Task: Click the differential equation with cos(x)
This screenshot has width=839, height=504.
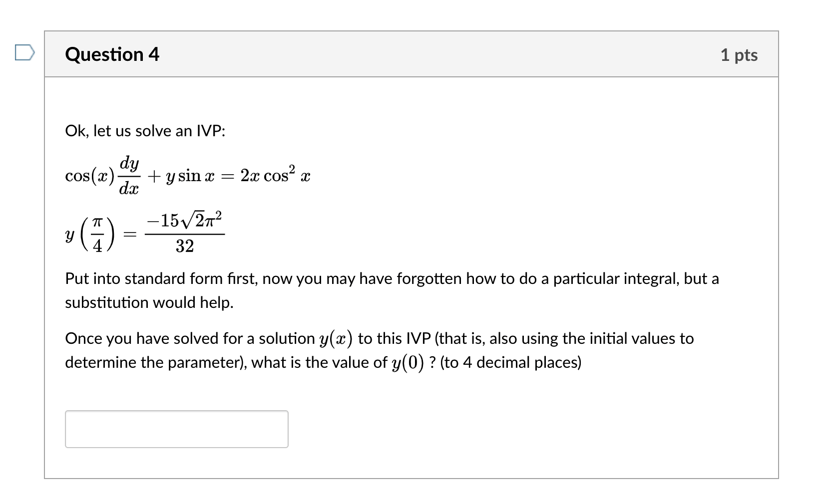Action: point(187,176)
